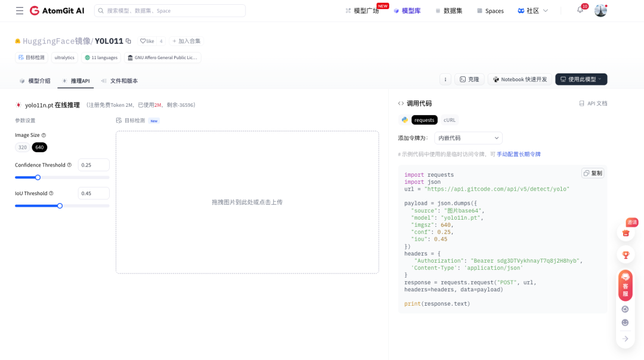644x360 pixels.
Task: Copy the YOLO11 model name
Action: (x=129, y=41)
